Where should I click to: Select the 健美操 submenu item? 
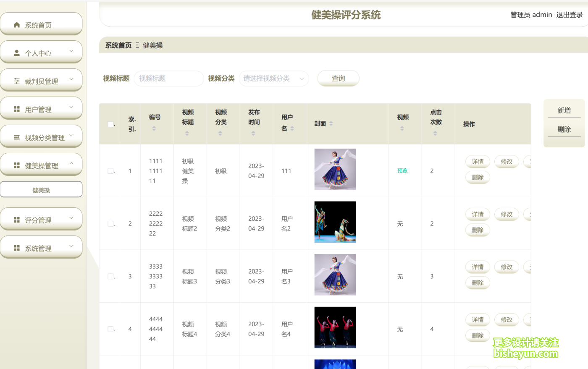(41, 189)
